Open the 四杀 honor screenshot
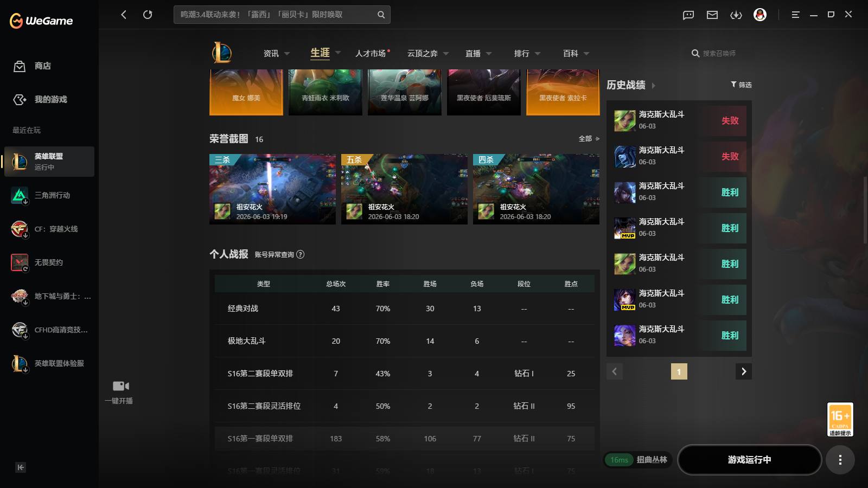868x488 pixels. point(536,189)
